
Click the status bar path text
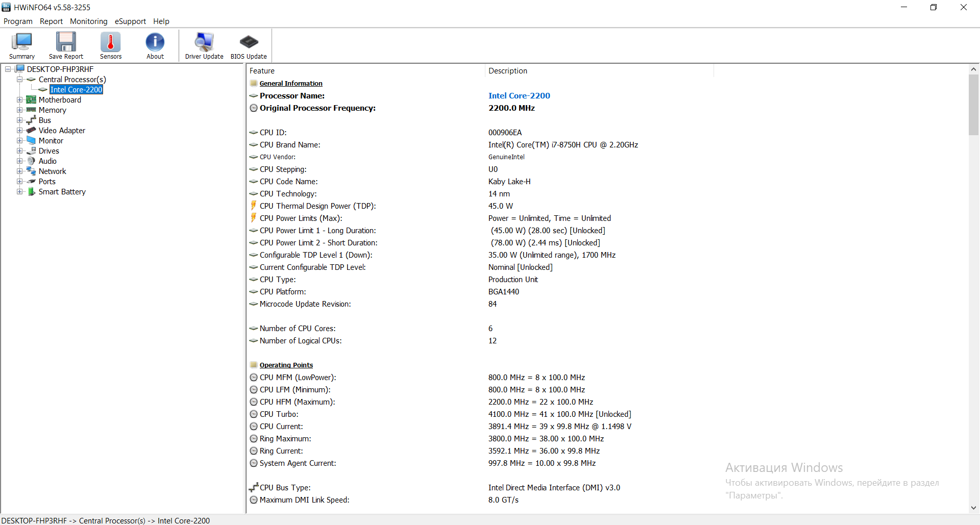click(x=106, y=520)
